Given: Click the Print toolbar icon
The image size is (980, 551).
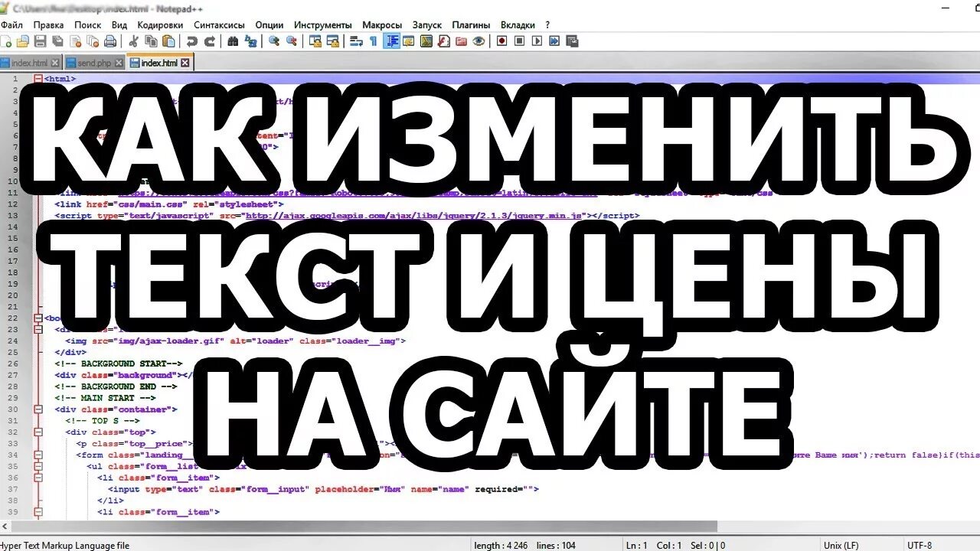Looking at the screenshot, I should pos(110,41).
